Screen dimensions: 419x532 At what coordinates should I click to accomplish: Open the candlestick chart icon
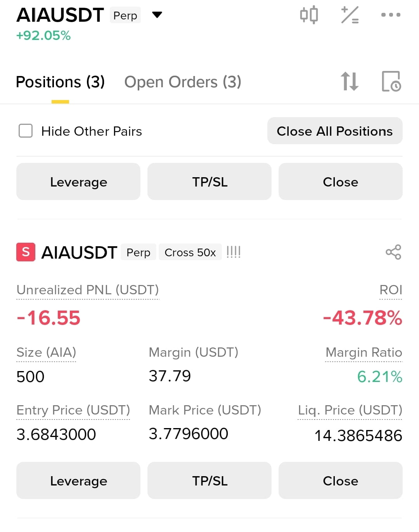click(309, 15)
